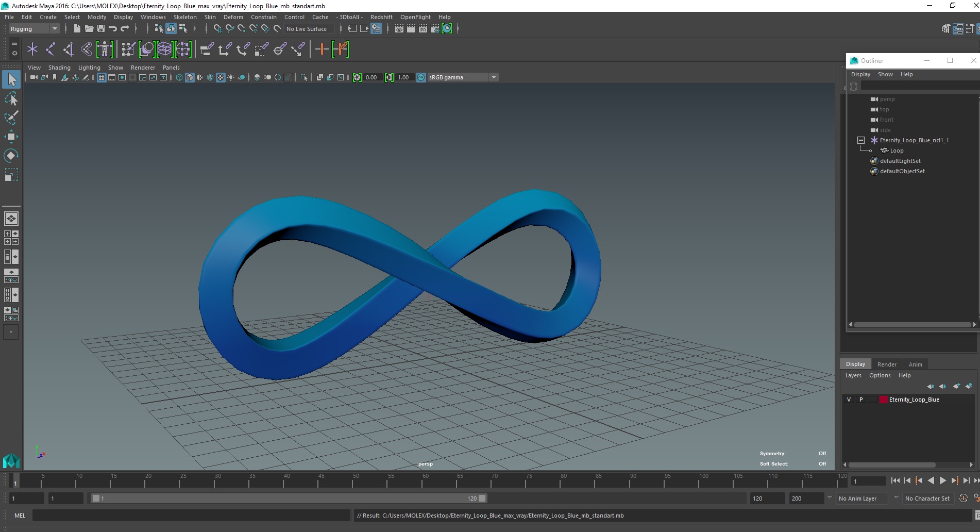Click the time range slider bar
980x532 pixels.
(x=289, y=498)
